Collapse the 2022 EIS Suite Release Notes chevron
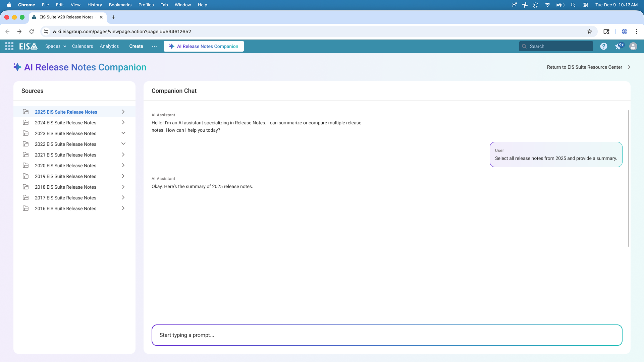The width and height of the screenshot is (644, 362). (x=123, y=144)
